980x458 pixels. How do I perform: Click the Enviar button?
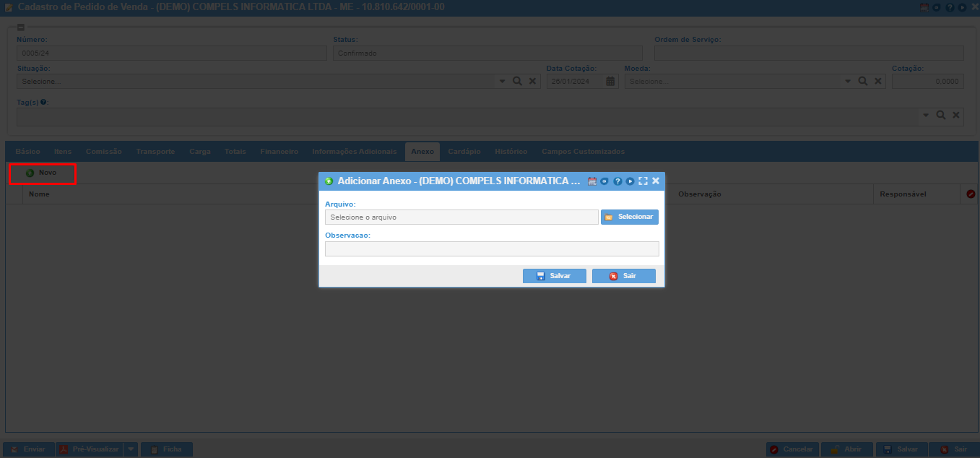(x=29, y=449)
